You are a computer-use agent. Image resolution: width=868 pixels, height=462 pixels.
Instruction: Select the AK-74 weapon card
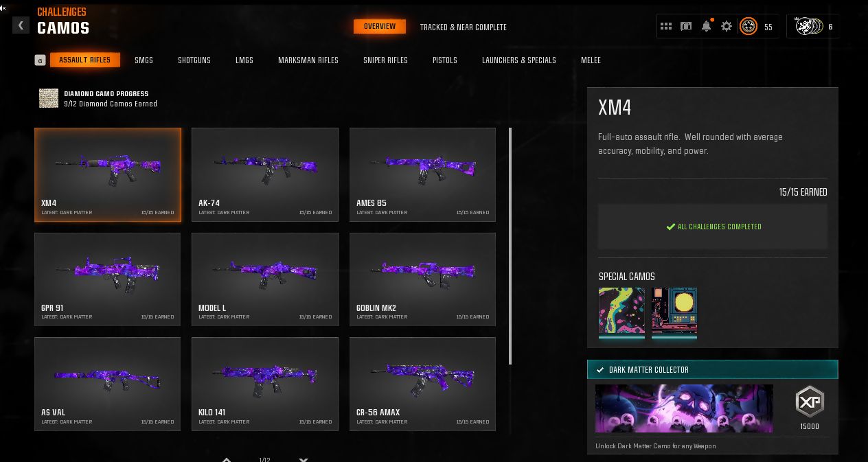(264, 174)
